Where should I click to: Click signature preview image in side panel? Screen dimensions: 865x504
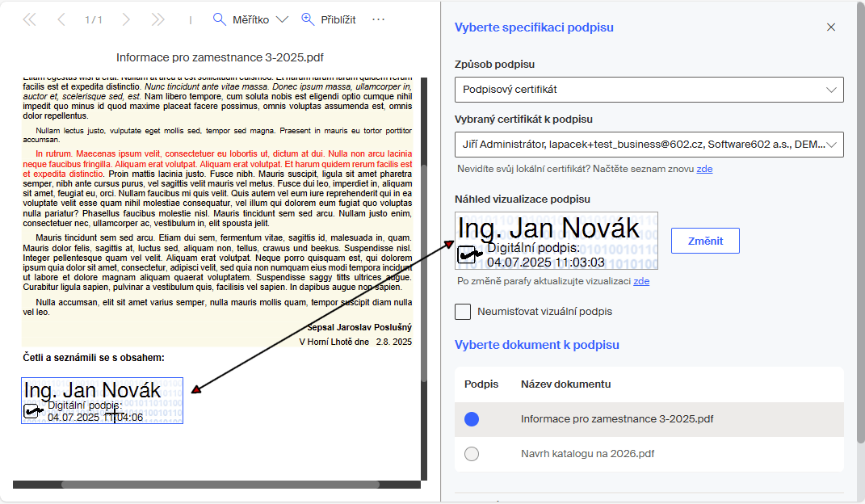tap(556, 241)
